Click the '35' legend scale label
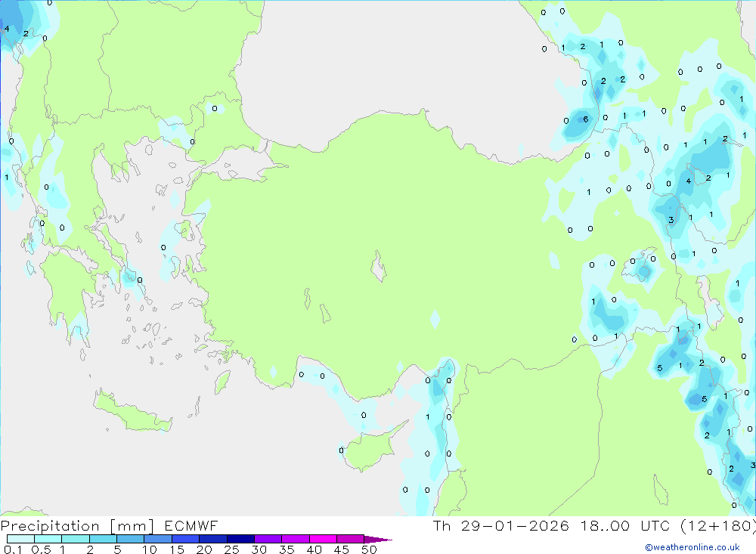The image size is (756, 554). pyautogui.click(x=287, y=549)
